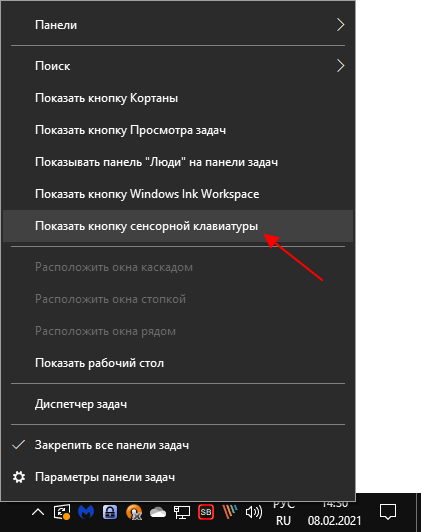This screenshot has height=532, width=421.
Task: Click the striped colorful tray icon
Action: pyautogui.click(x=230, y=512)
